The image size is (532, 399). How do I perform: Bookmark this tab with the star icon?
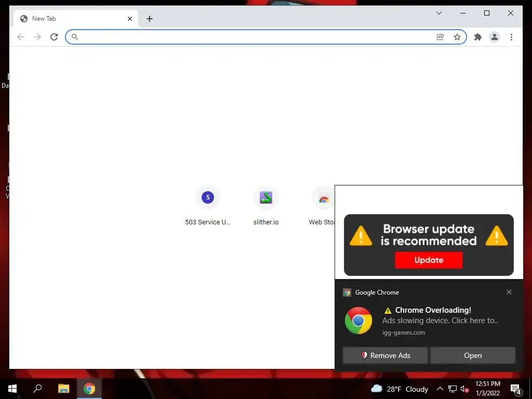pyautogui.click(x=457, y=37)
